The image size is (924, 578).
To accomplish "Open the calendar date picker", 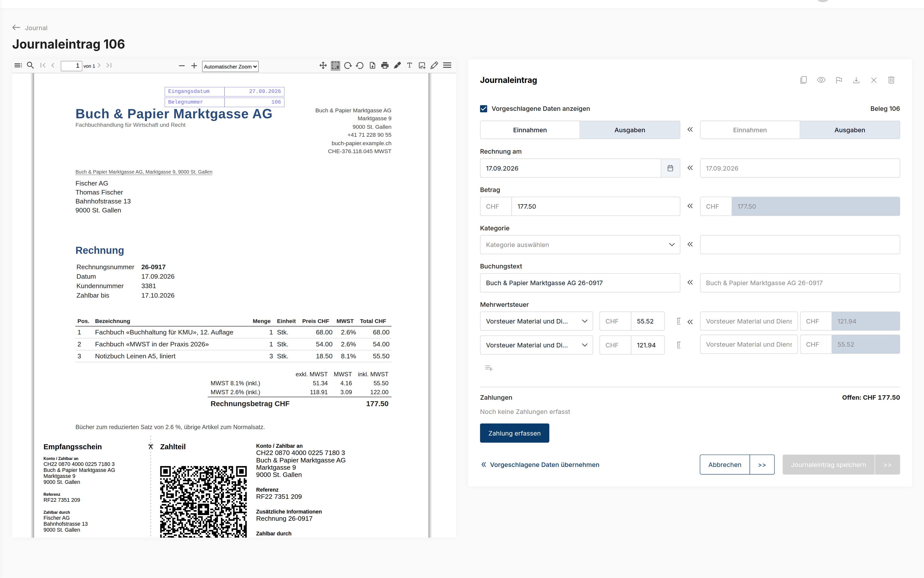I will click(670, 168).
